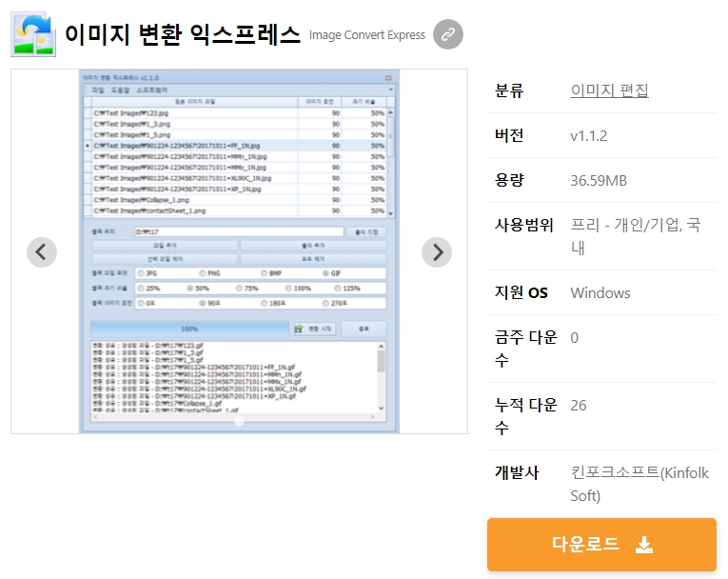Click the 버전 label
Screen dimensions: 728x579
pos(509,135)
